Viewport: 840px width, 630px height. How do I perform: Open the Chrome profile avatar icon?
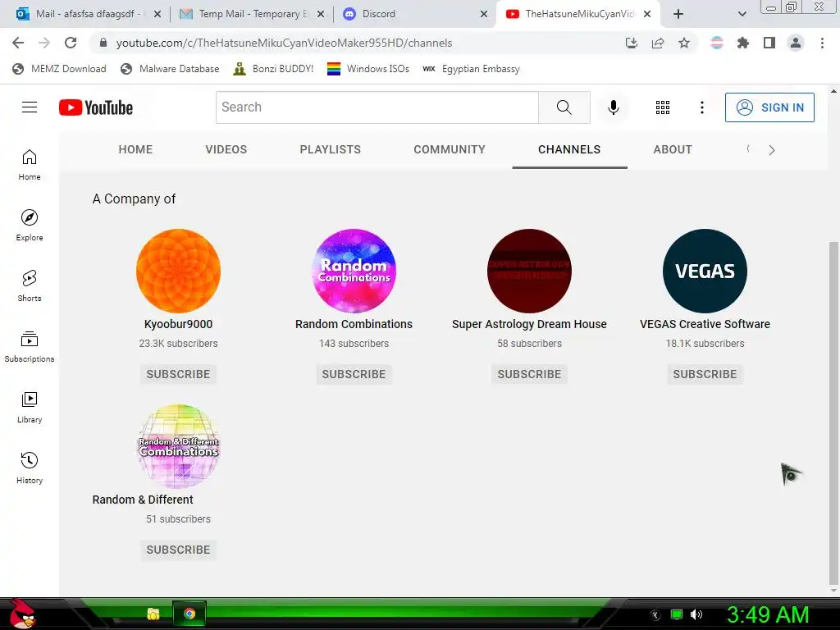[x=796, y=43]
